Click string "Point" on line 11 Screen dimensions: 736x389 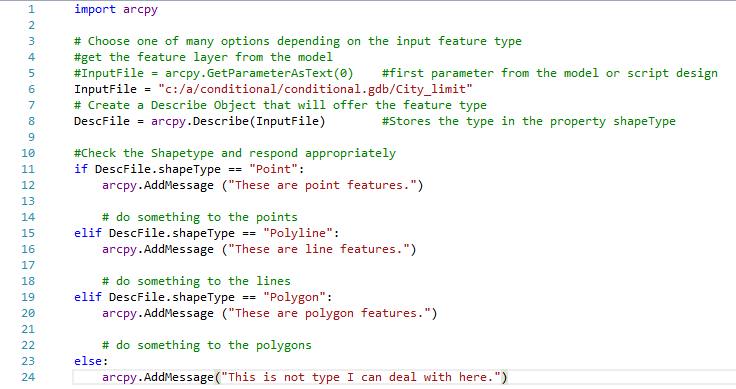(273, 169)
